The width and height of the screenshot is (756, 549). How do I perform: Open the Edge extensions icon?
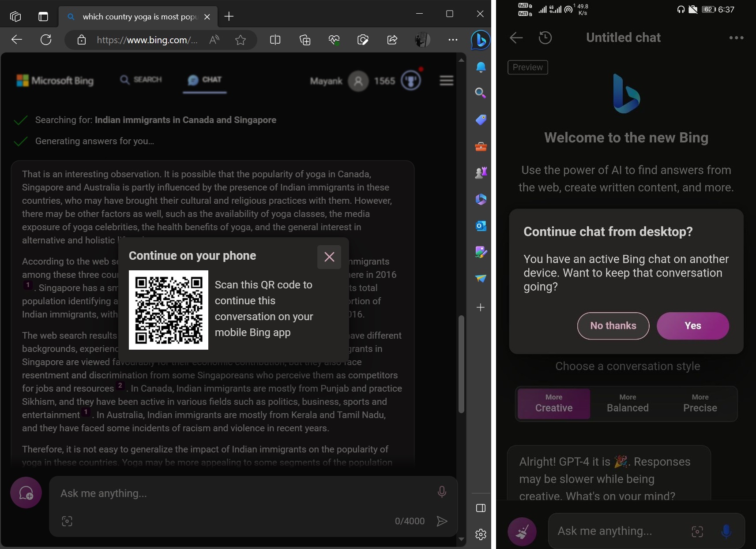point(363,40)
